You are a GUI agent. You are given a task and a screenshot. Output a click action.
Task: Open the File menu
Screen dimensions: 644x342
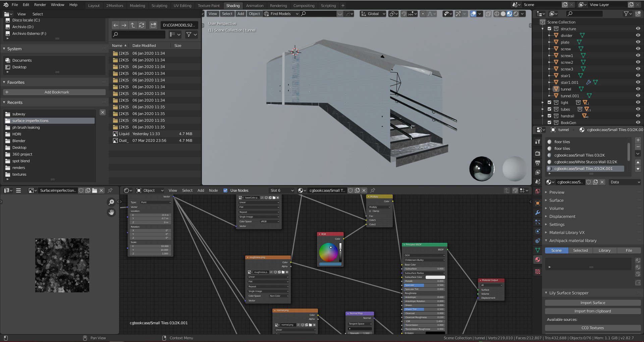[x=15, y=5]
